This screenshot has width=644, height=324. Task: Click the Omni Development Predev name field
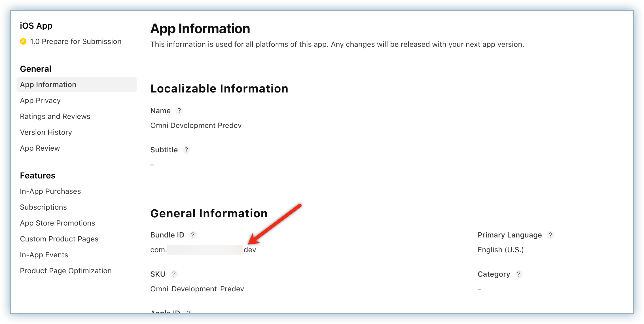196,125
